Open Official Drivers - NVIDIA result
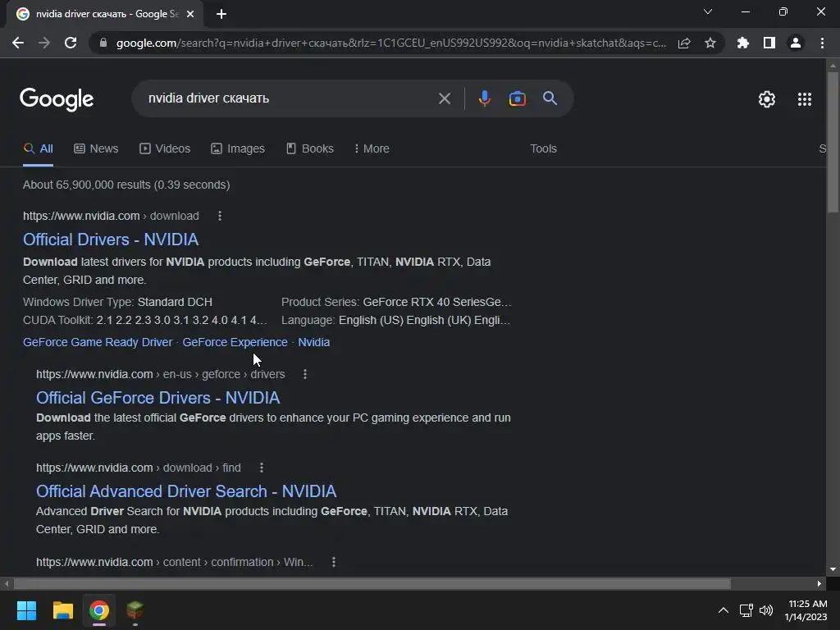 click(111, 240)
